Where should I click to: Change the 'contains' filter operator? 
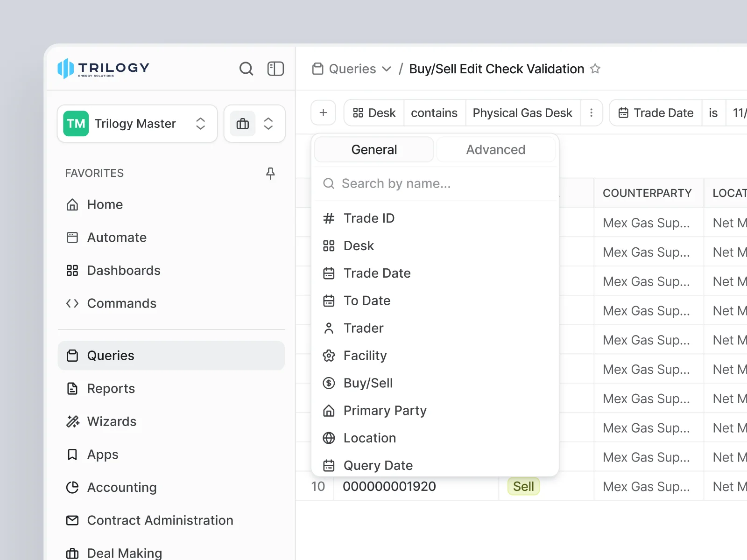click(434, 113)
